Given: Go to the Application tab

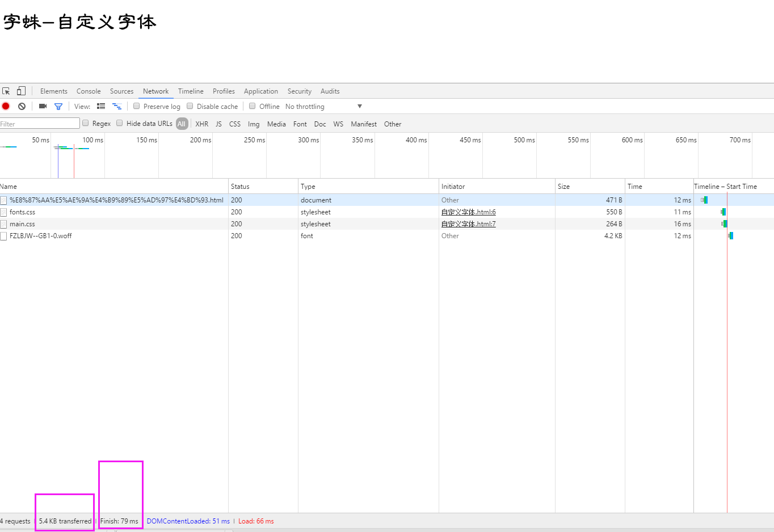Looking at the screenshot, I should pos(261,91).
